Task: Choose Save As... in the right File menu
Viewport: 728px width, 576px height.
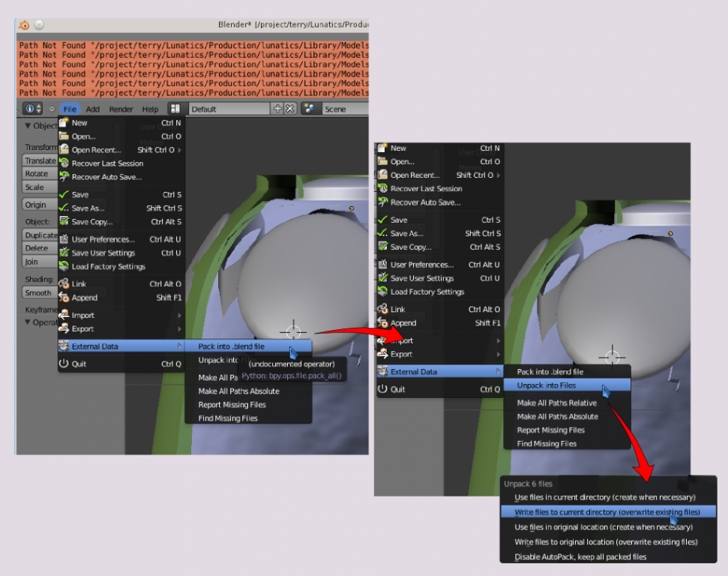Action: tap(439, 233)
